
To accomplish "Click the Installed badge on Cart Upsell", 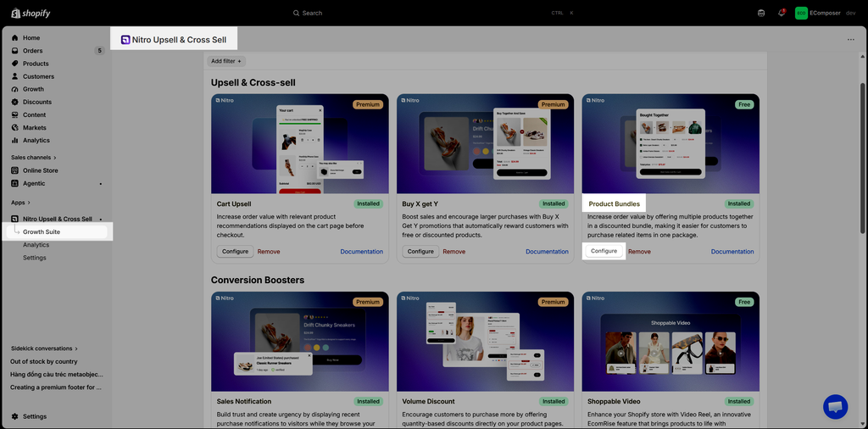I will [369, 203].
